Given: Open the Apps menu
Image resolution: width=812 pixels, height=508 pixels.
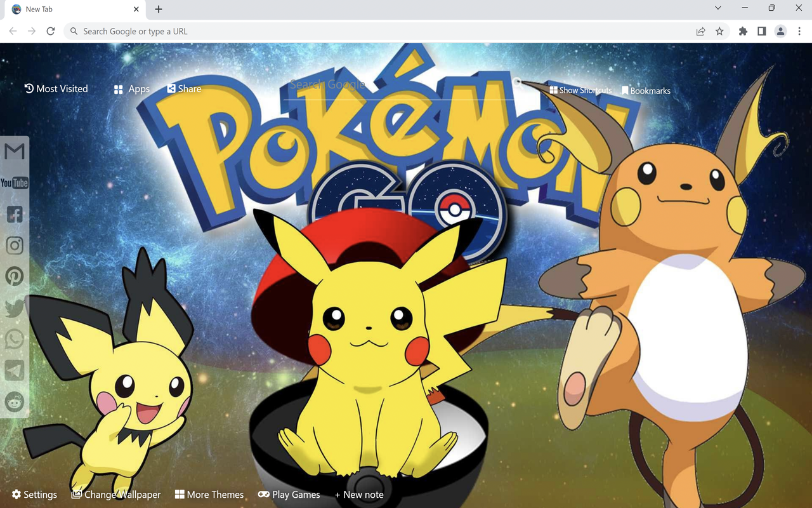Looking at the screenshot, I should click(132, 89).
